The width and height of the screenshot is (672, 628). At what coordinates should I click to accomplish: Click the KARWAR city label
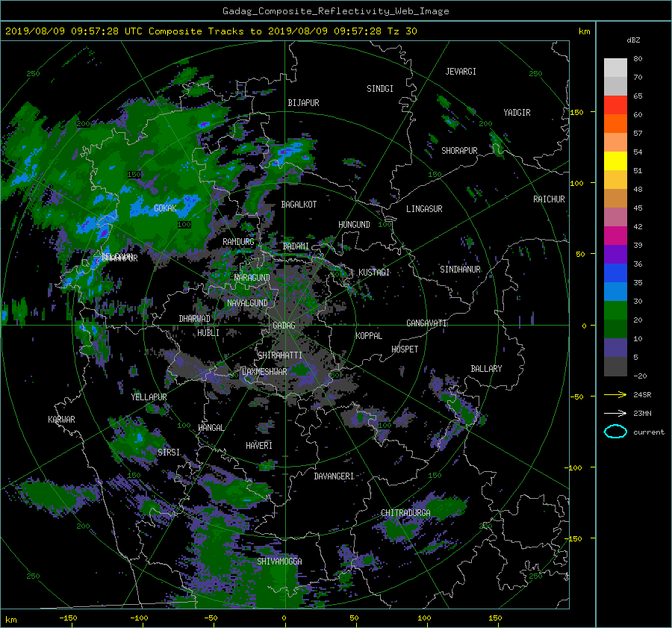(61, 419)
